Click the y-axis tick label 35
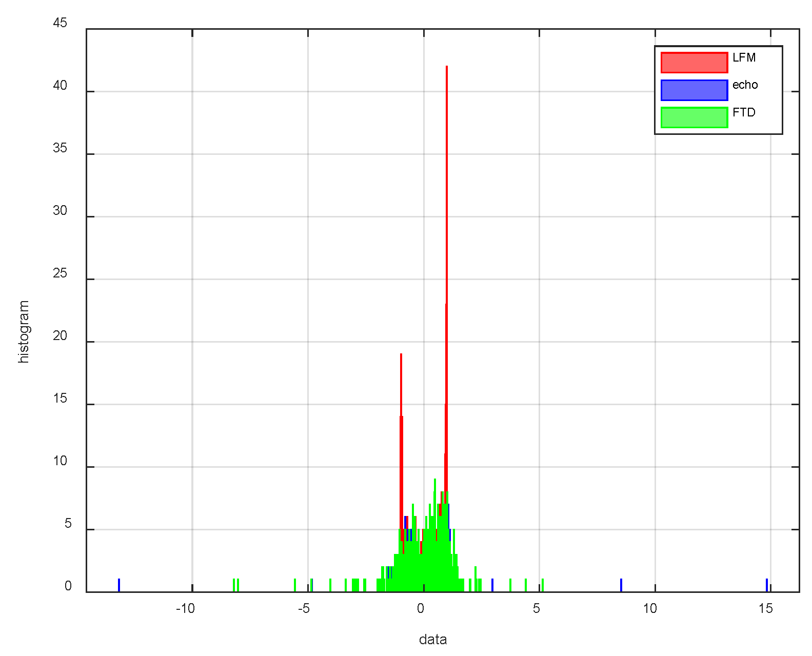This screenshot has height=656, width=812. [60, 148]
